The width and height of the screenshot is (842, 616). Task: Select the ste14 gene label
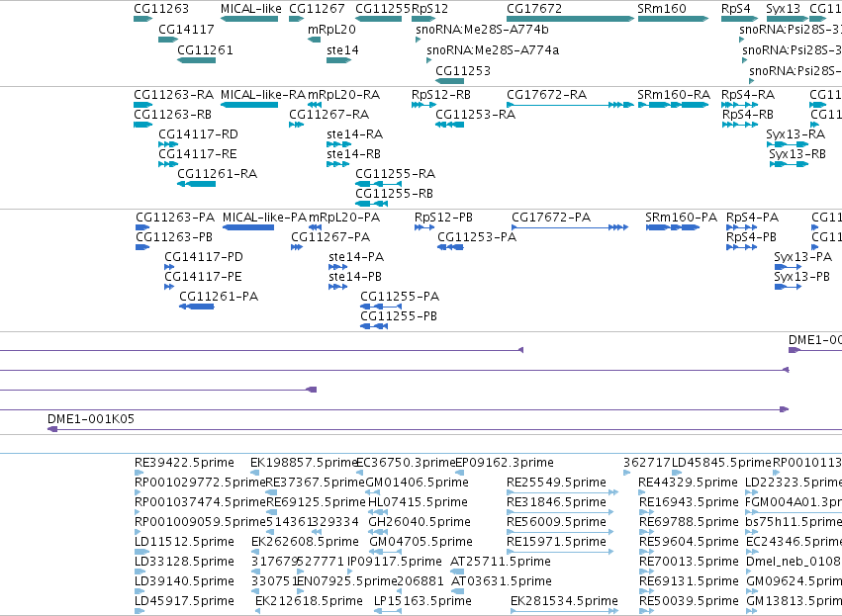pos(342,50)
